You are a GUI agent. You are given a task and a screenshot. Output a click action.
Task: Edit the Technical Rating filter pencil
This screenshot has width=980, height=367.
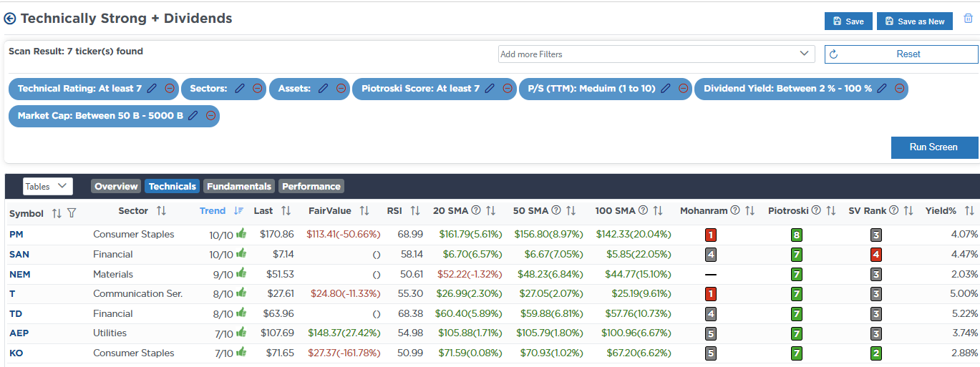tap(152, 89)
